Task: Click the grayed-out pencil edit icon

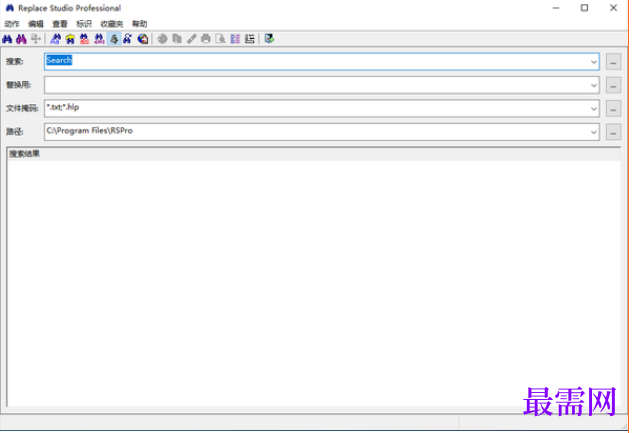Action: (x=192, y=39)
